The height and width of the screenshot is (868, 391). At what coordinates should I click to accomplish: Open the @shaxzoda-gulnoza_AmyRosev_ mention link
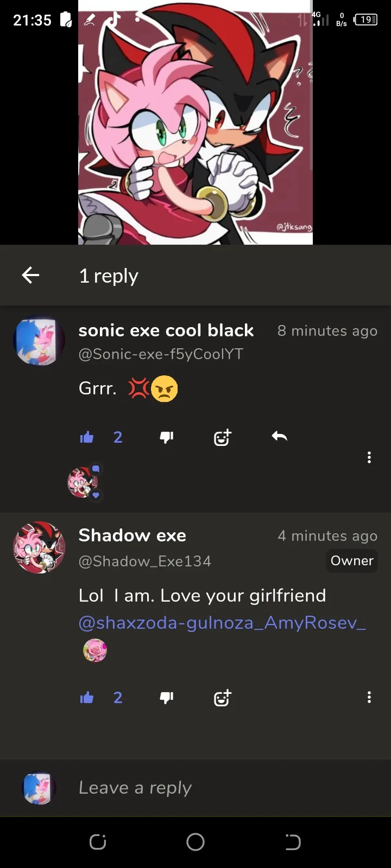(222, 623)
